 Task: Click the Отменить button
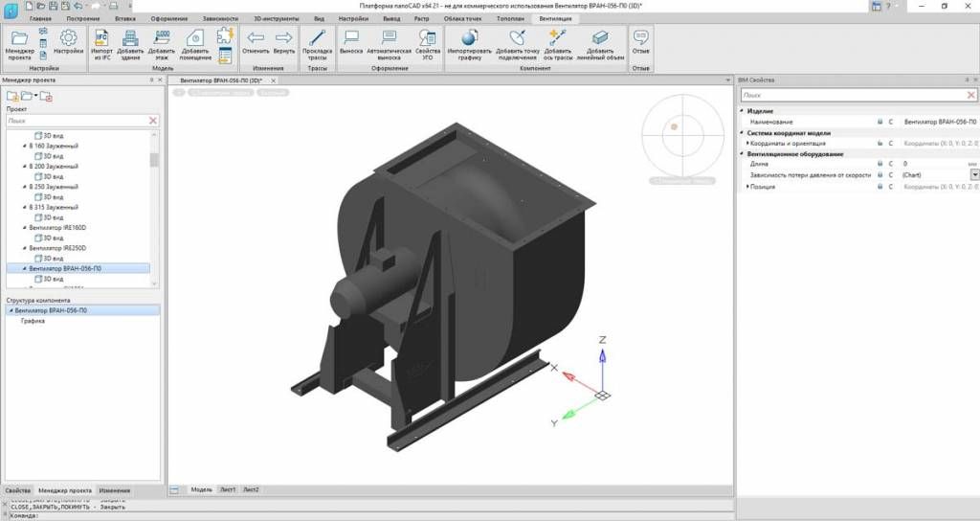pyautogui.click(x=256, y=43)
